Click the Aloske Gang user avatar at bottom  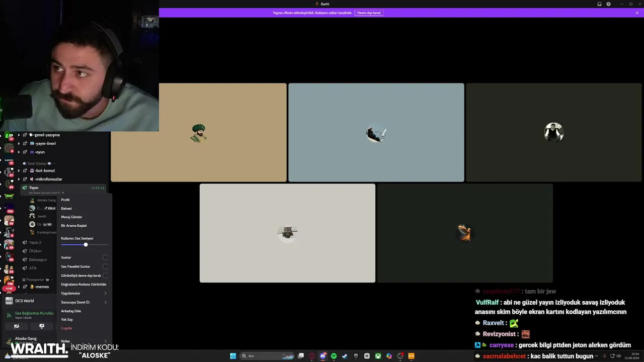pyautogui.click(x=9, y=340)
